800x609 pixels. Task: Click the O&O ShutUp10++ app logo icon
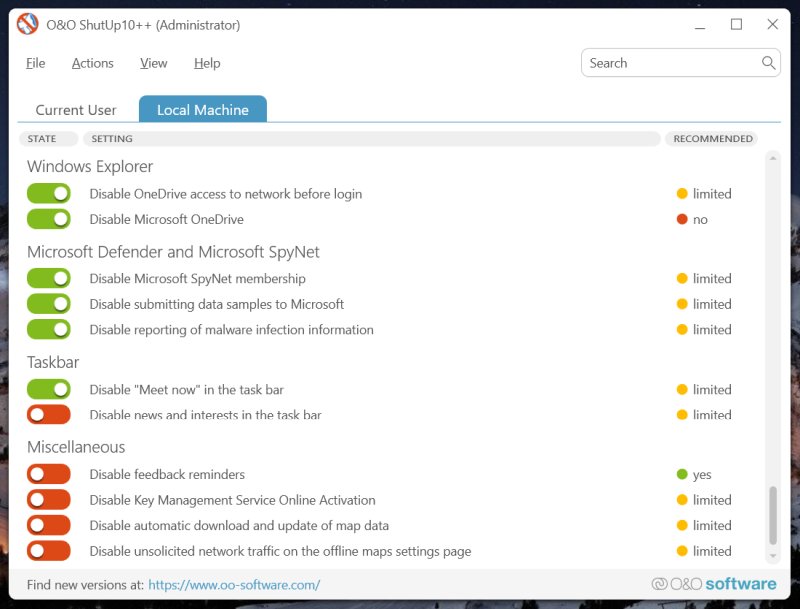click(x=27, y=24)
